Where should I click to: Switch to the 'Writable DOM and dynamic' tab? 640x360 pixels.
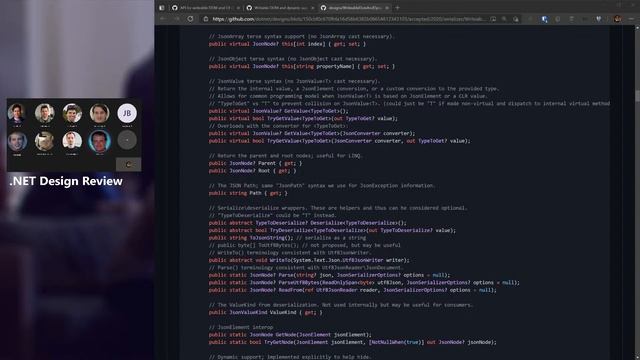click(x=280, y=8)
